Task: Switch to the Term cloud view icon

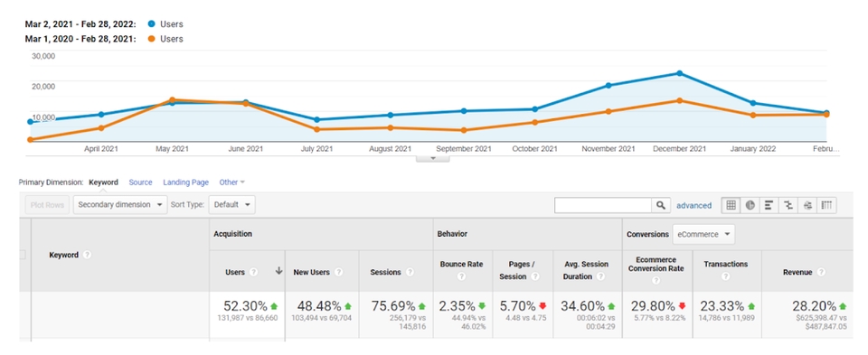Action: click(x=807, y=205)
